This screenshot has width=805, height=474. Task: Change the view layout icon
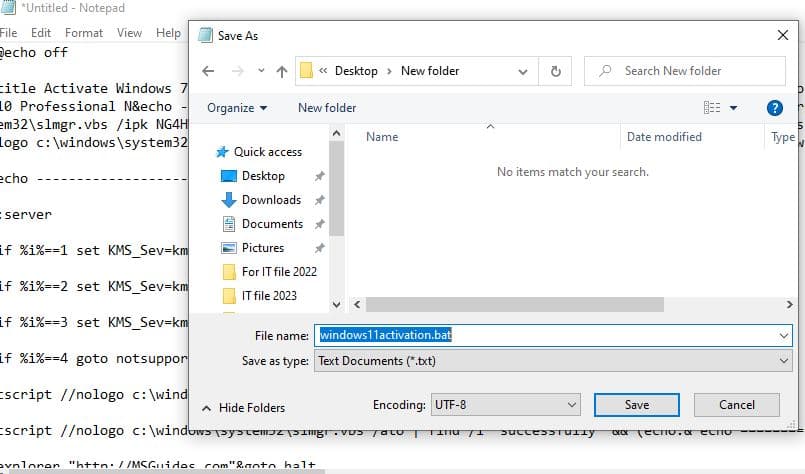712,107
